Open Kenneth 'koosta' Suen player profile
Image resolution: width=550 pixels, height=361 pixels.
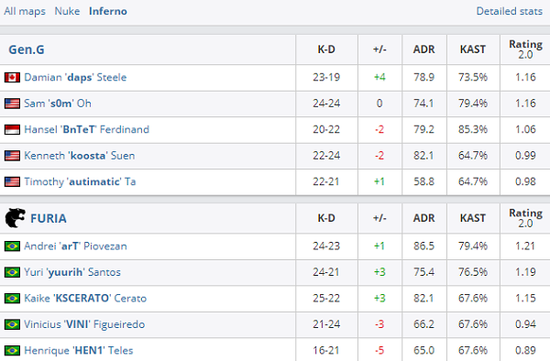tap(80, 155)
